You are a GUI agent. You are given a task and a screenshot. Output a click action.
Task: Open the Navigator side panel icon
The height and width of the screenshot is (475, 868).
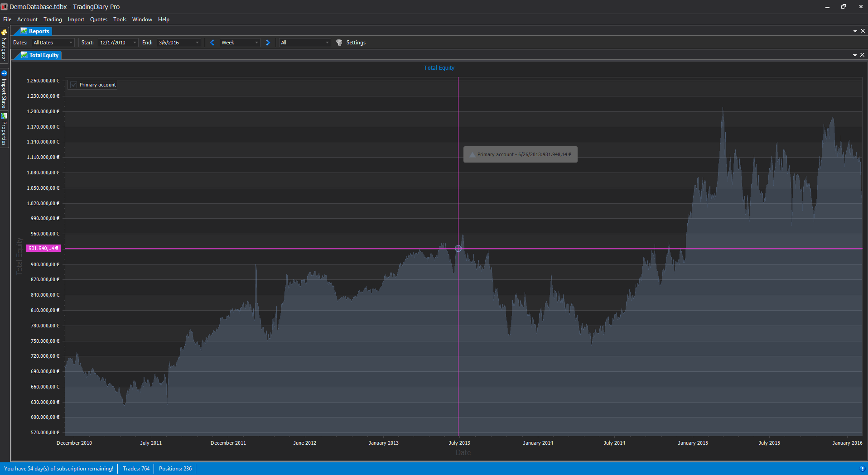[x=4, y=32]
